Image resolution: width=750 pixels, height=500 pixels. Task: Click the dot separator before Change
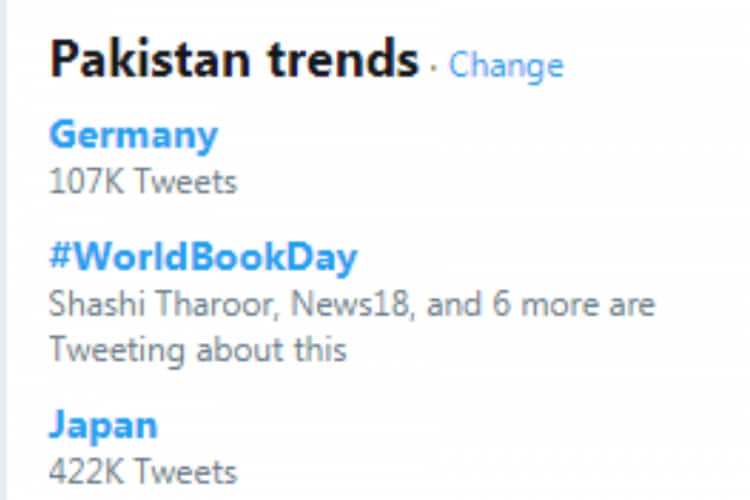[x=434, y=68]
